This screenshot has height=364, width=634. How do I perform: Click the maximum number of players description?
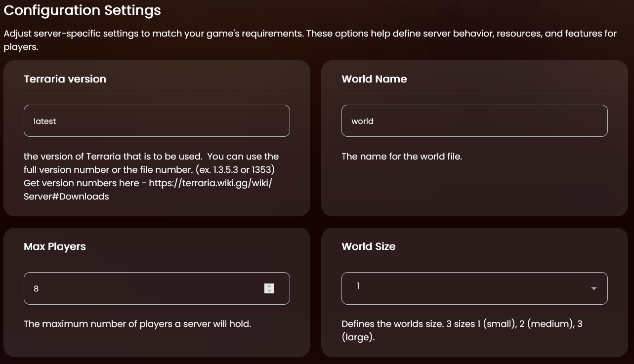(137, 324)
